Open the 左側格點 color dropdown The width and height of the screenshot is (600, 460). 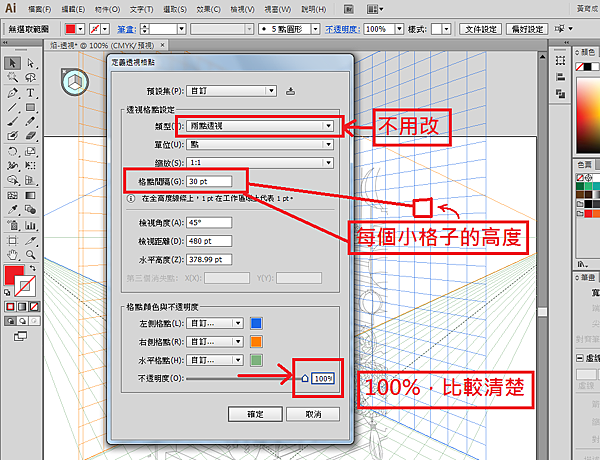tap(215, 323)
